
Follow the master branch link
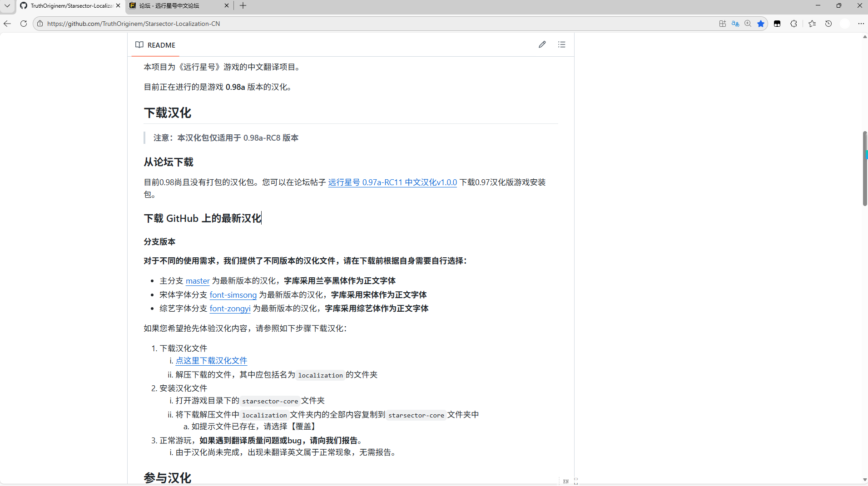click(198, 280)
